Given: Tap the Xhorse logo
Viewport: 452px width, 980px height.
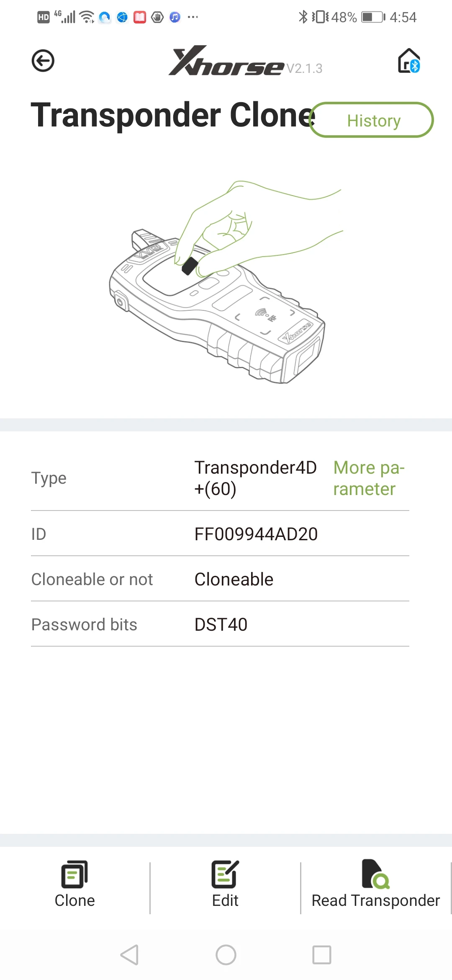Looking at the screenshot, I should click(x=226, y=61).
